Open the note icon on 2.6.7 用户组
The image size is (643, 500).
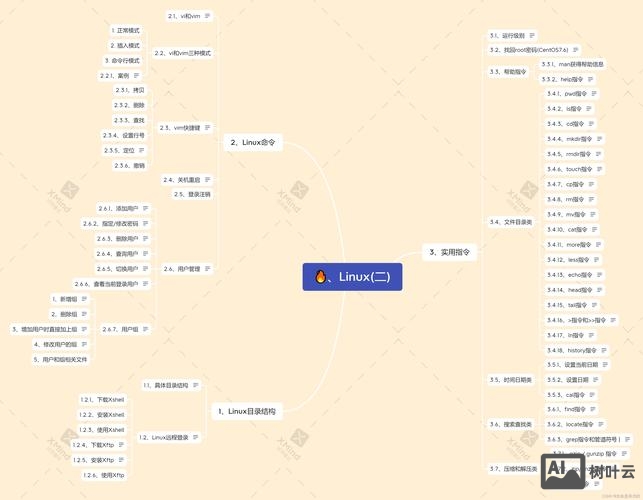[146, 329]
